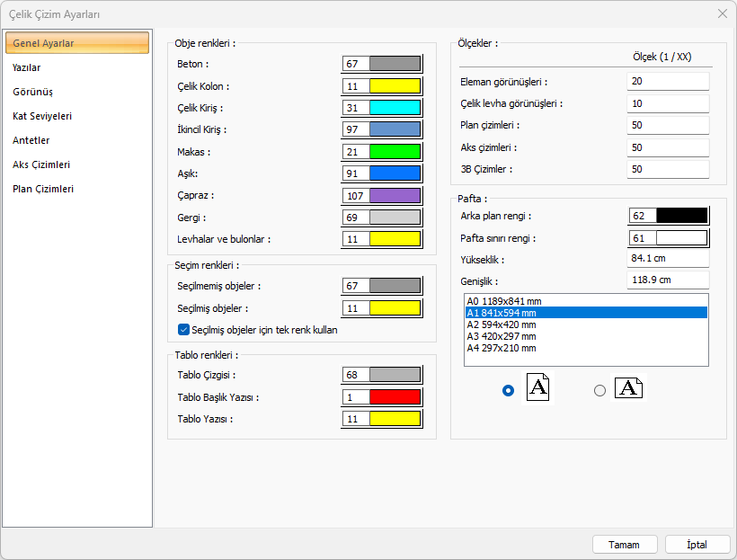Change the Çelik Kiriş cyan color

(x=395, y=108)
